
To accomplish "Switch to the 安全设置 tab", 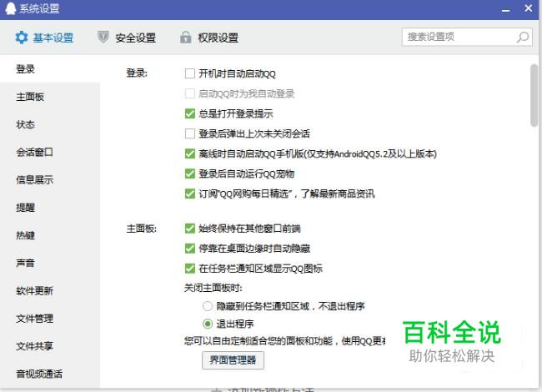I will pos(135,38).
